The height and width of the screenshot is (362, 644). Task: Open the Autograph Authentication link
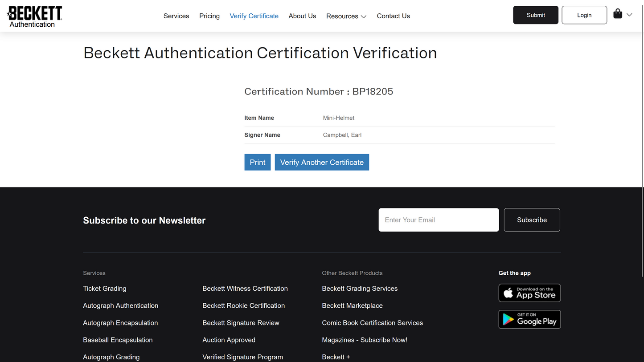point(121,305)
